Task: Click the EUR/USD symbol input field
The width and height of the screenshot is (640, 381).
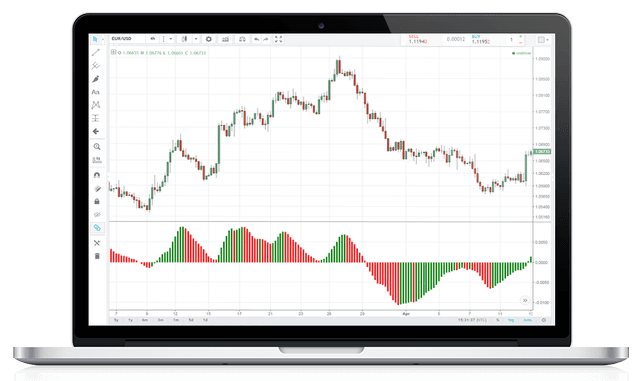Action: click(x=127, y=39)
